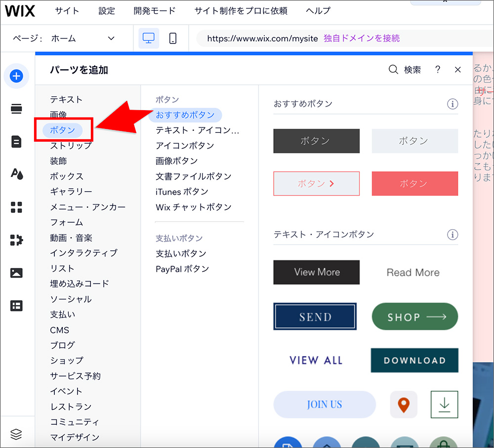Viewport: 494px width, 448px height.
Task: Click the search magnifier in panel header
Action: pyautogui.click(x=393, y=69)
